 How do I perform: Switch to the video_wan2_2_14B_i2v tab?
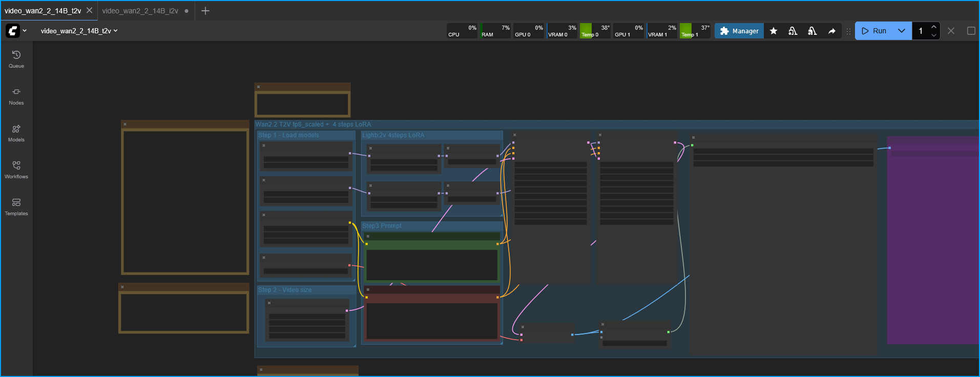(140, 11)
